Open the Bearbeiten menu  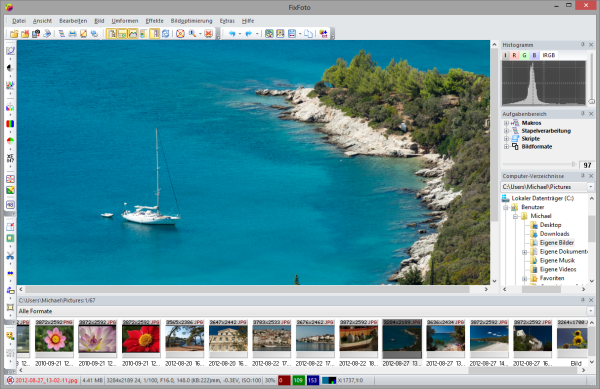(x=73, y=21)
